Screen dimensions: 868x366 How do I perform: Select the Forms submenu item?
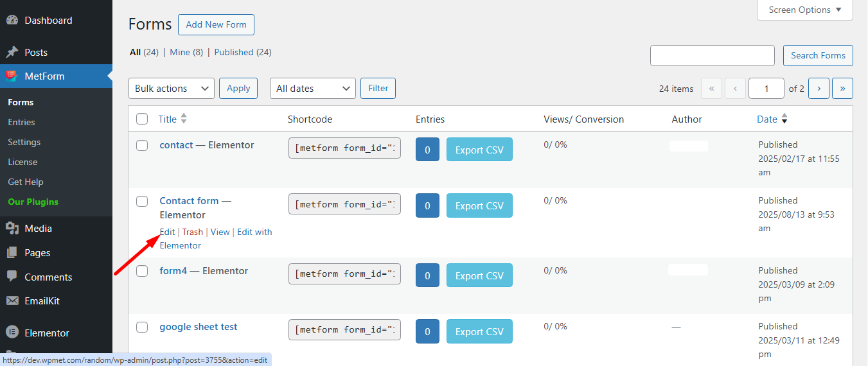click(21, 102)
